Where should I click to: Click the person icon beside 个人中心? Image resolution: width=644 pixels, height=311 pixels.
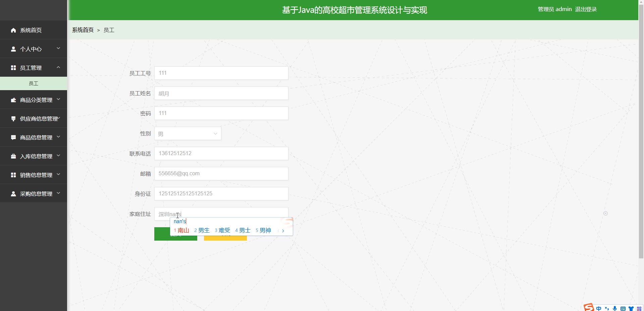13,49
